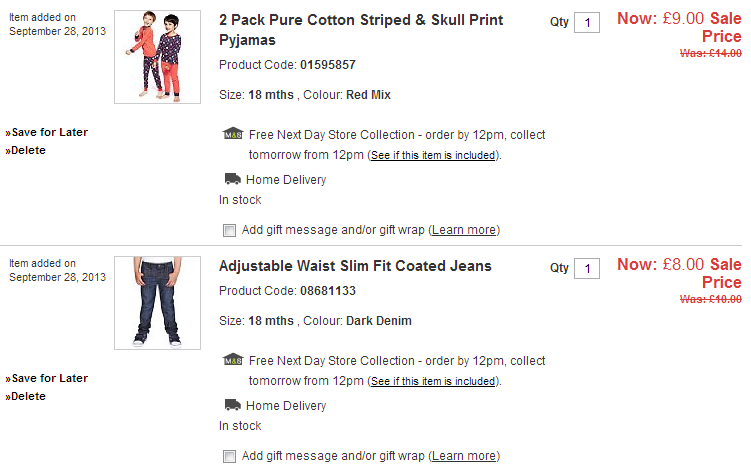Open 'Learn more' about gift wrap for pyjamas
The height and width of the screenshot is (469, 751).
464,230
